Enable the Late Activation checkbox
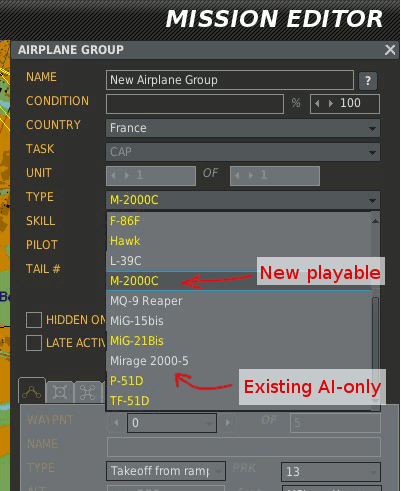 click(34, 343)
